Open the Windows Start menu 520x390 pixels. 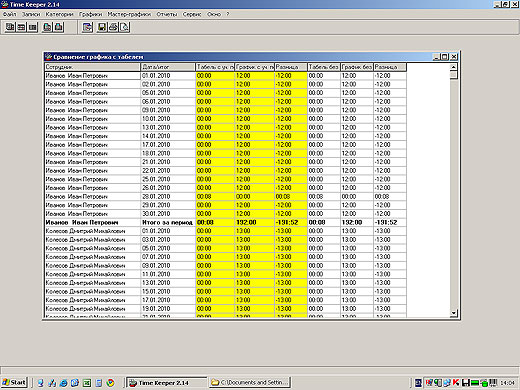(14, 382)
